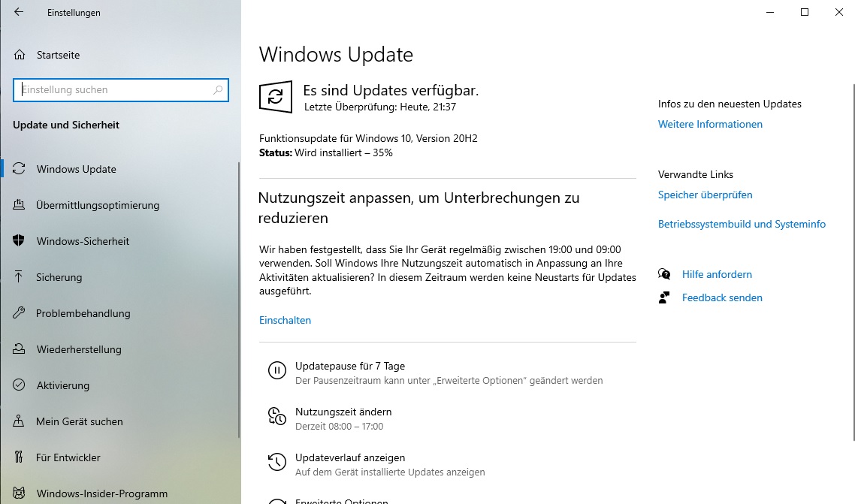Click the Feedback senden person icon

pos(664,297)
